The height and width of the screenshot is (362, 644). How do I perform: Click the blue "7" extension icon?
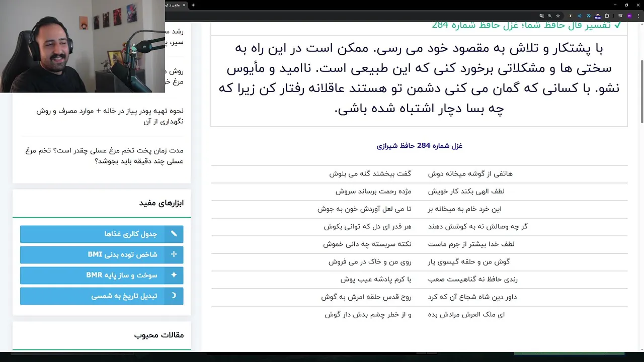(589, 16)
